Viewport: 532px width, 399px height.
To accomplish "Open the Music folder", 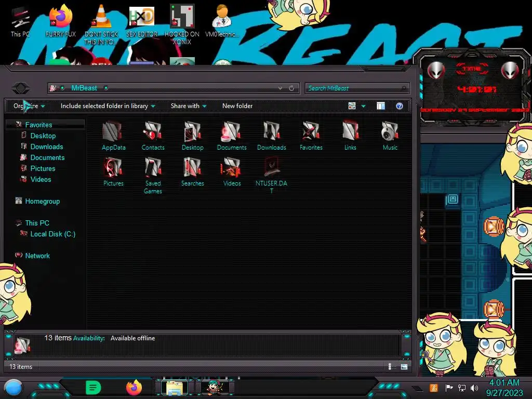I will [x=390, y=136].
